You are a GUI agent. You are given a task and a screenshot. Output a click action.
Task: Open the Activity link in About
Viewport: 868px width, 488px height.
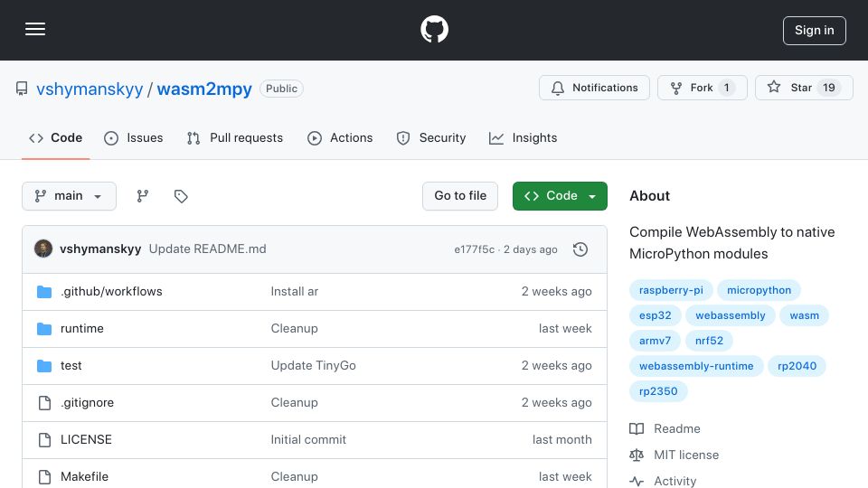click(675, 481)
